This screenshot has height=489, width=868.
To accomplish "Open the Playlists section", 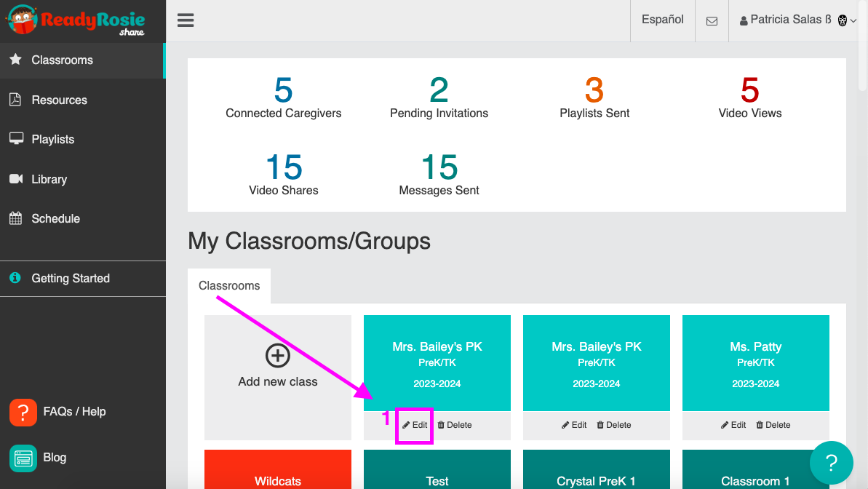I will tap(51, 139).
